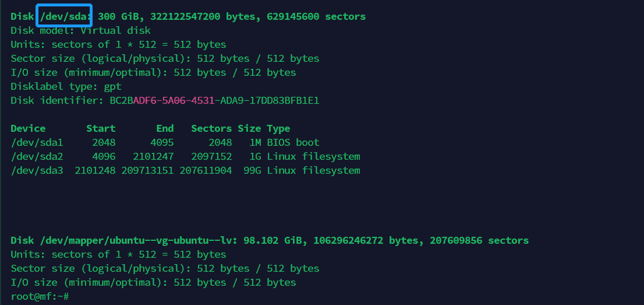Click the 'End' column header
This screenshot has width=644, height=305.
165,128
